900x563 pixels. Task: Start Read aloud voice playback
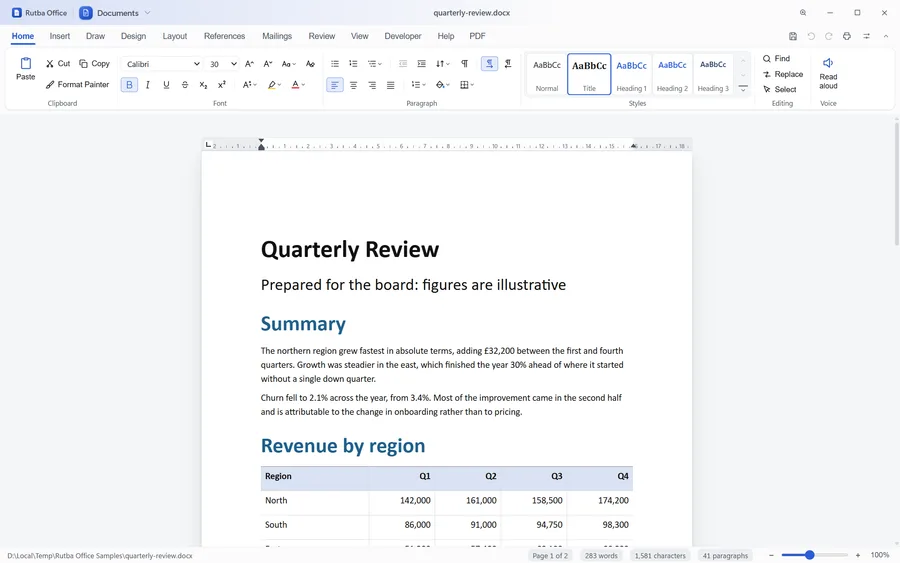(828, 73)
